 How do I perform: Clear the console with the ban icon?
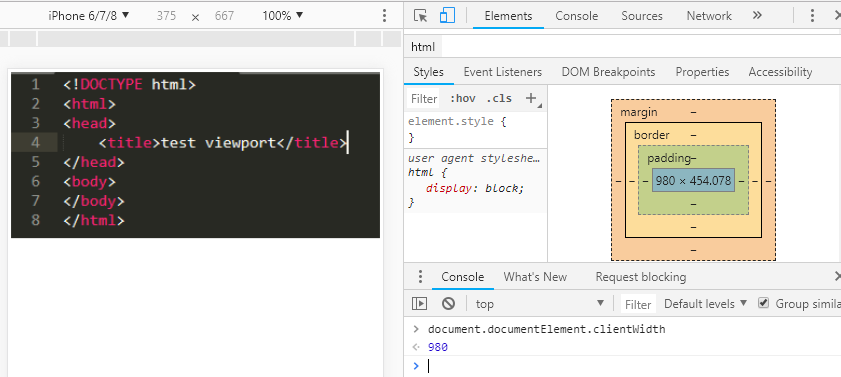[x=448, y=304]
